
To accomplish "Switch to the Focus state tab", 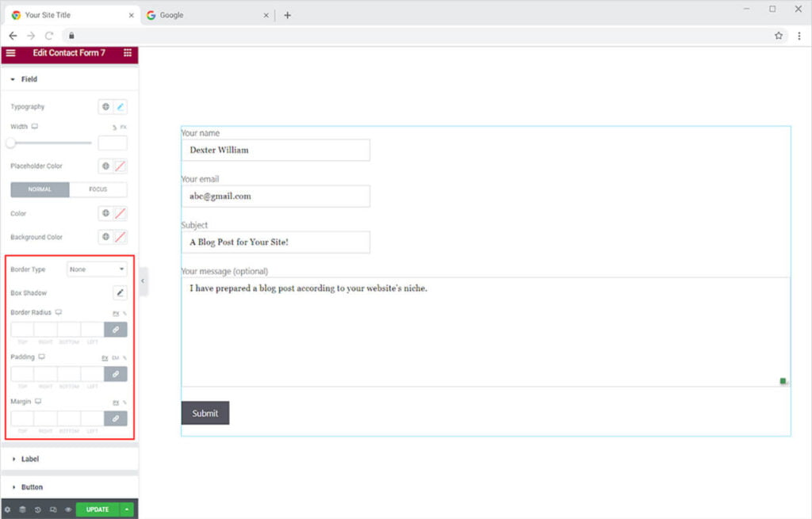I will click(x=98, y=189).
